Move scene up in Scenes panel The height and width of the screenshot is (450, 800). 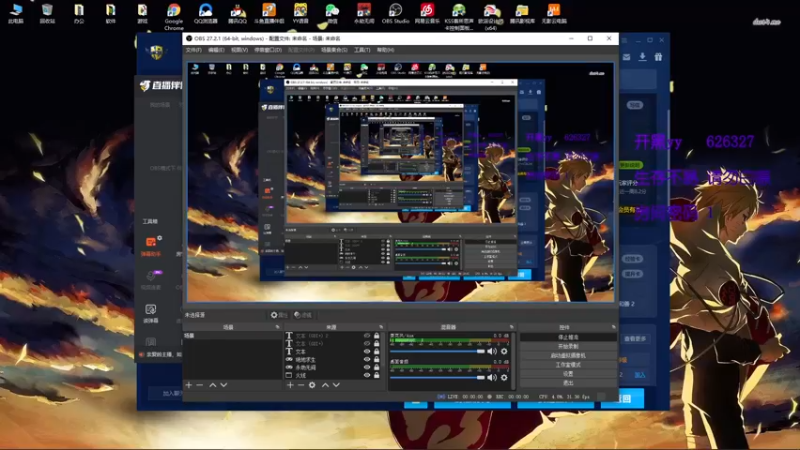pos(213,385)
